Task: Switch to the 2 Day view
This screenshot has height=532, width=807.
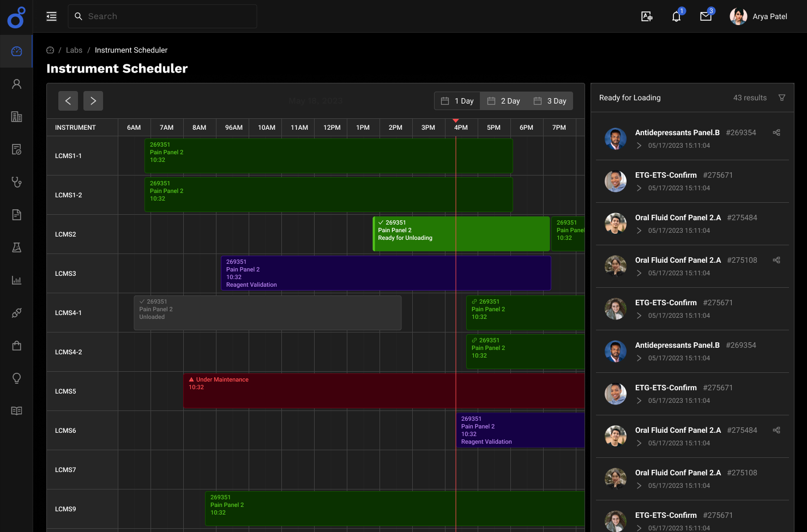Action: pyautogui.click(x=503, y=101)
